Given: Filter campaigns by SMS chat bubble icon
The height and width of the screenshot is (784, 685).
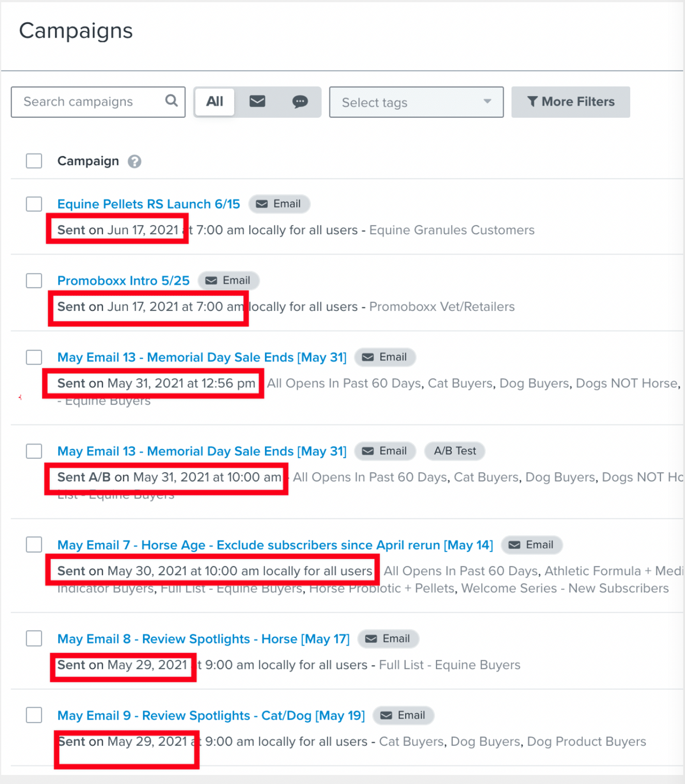Looking at the screenshot, I should 300,101.
